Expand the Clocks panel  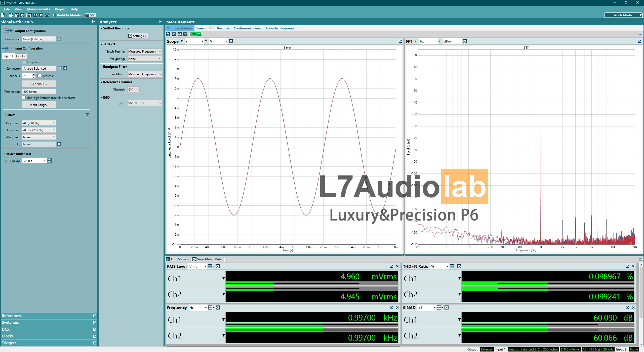[48, 336]
